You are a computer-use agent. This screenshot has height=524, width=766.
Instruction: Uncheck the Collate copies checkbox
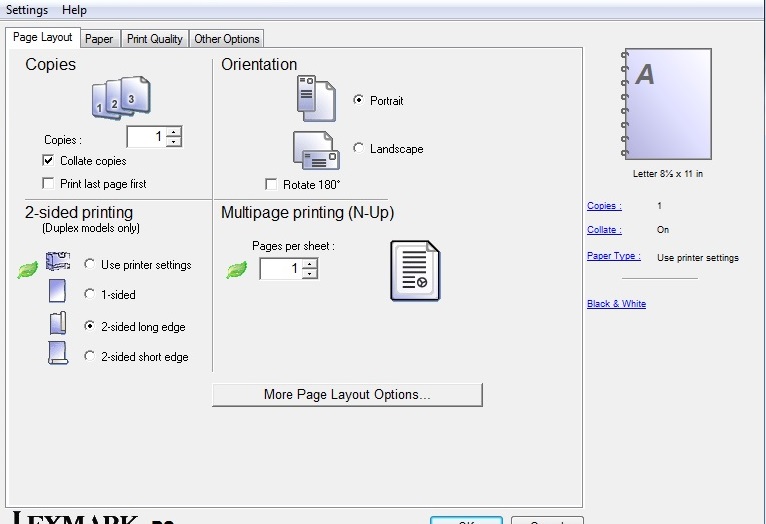[48, 161]
